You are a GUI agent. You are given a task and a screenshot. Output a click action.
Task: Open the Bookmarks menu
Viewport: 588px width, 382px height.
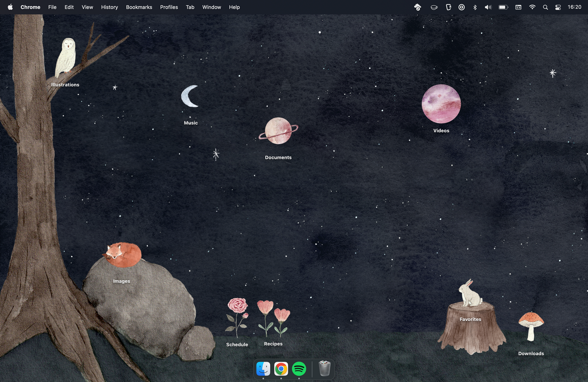[139, 7]
